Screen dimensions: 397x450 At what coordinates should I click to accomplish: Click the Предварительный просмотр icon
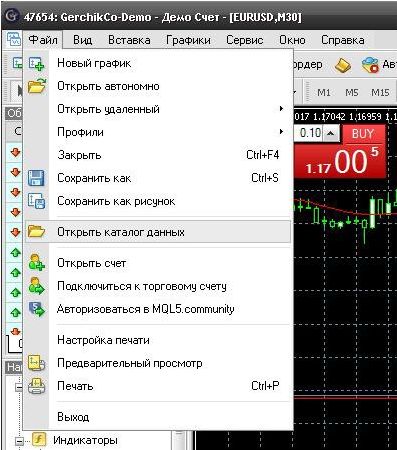[x=36, y=363]
